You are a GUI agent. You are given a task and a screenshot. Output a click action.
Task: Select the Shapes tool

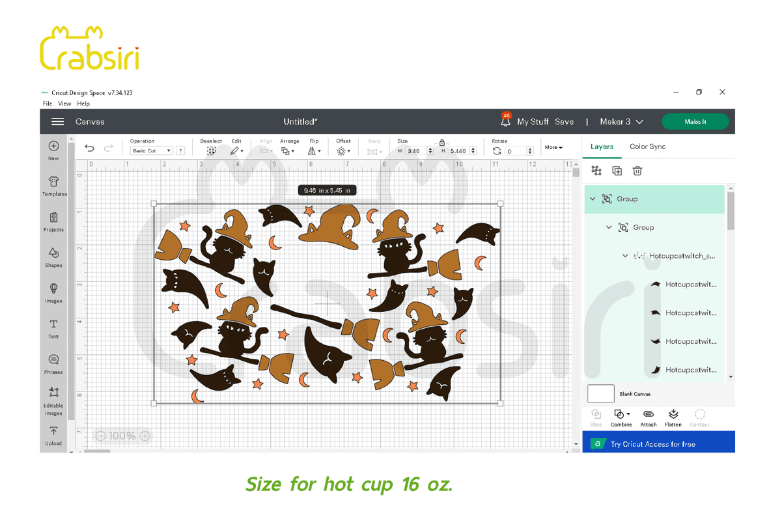point(54,256)
